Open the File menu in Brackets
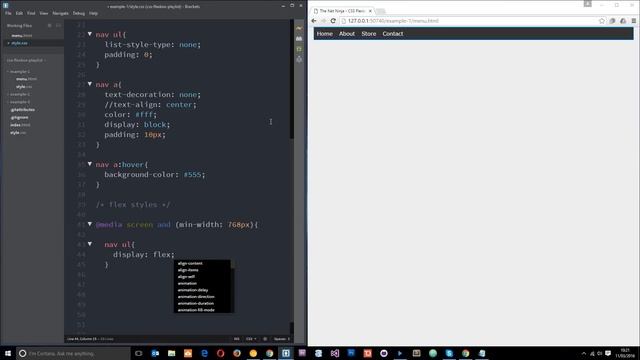 tap(8, 13)
